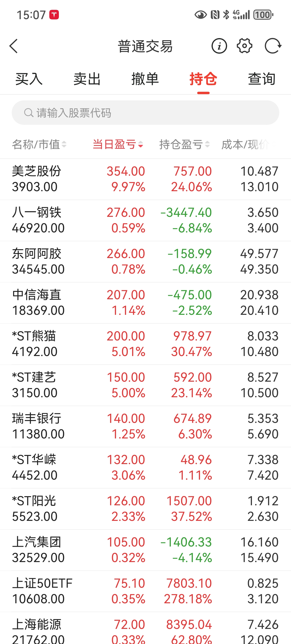Open the 撤单 tab
Viewport: 291px width, 644px height.
(x=145, y=79)
